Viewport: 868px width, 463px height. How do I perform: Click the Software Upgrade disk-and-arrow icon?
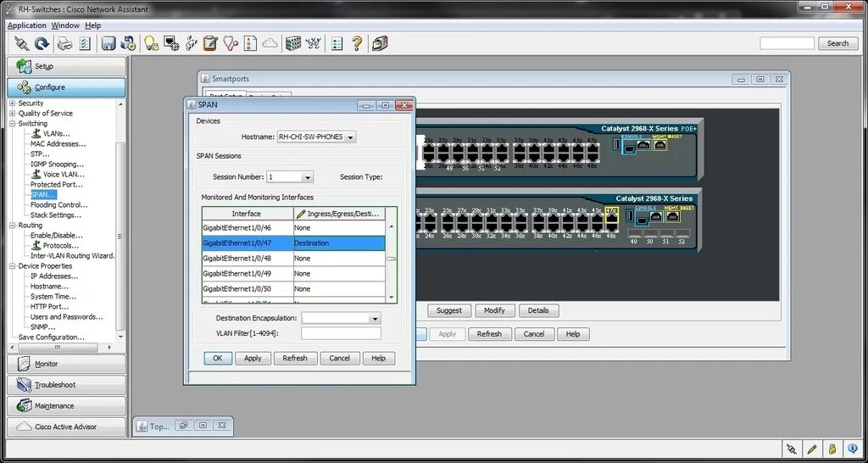(128, 43)
